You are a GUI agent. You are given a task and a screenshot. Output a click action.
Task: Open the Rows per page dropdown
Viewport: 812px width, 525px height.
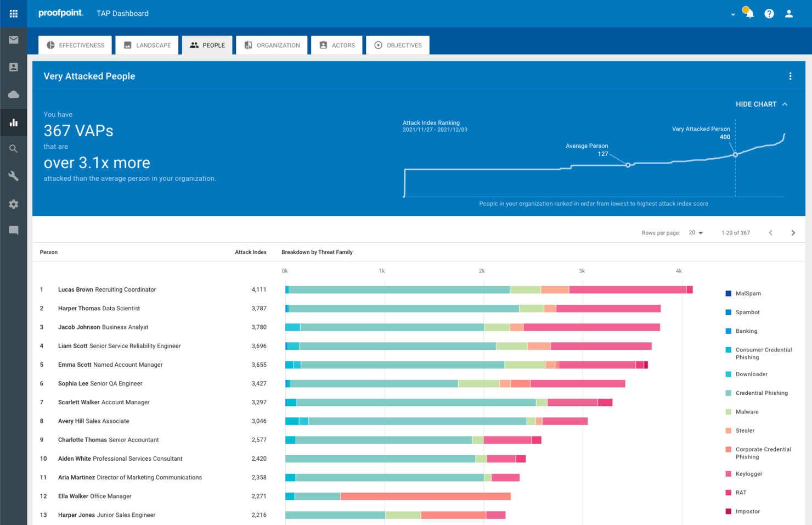pos(695,232)
